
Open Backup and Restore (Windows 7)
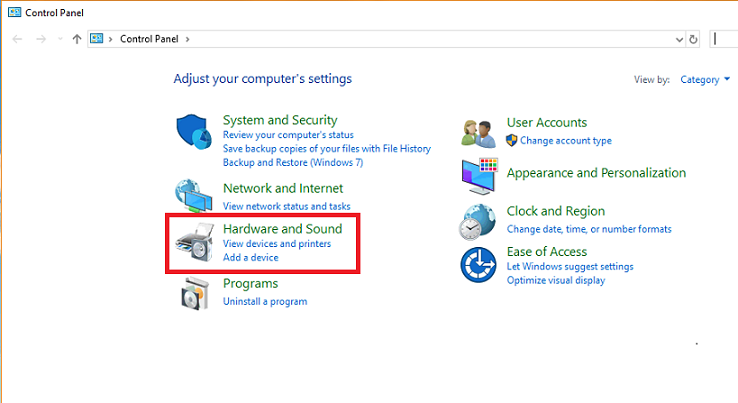[293, 162]
